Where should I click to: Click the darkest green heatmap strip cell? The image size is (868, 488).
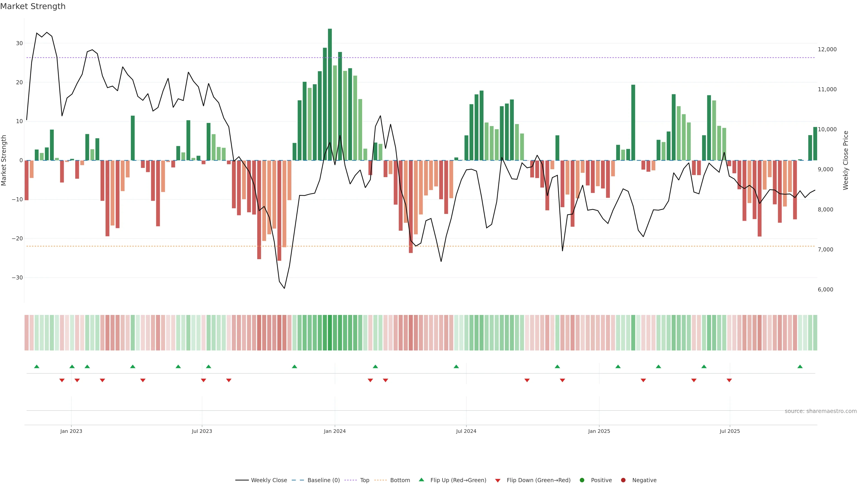330,332
